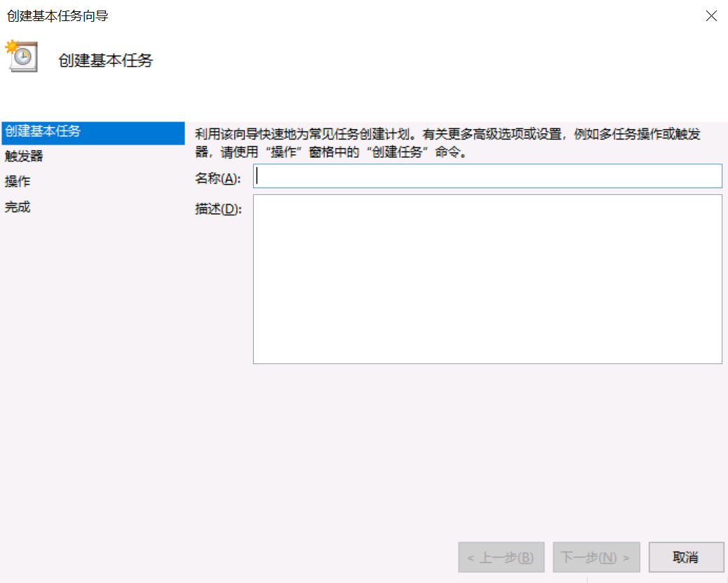
Task: Click the 描述 description text area
Action: (x=487, y=279)
